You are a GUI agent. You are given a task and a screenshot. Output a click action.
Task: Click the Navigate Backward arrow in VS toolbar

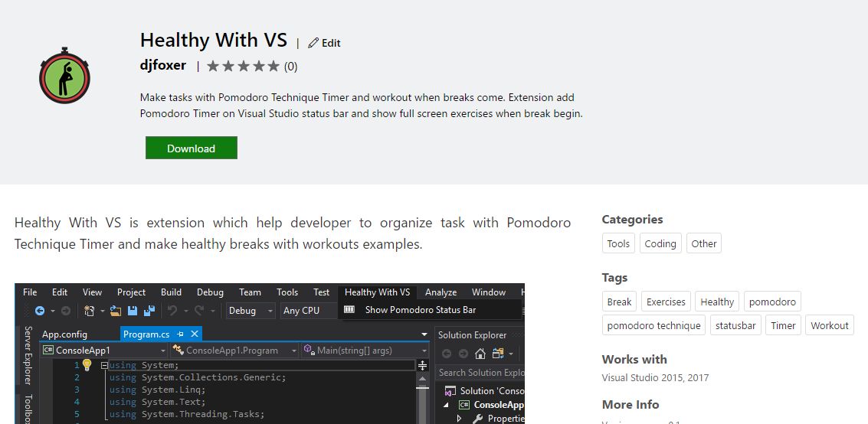click(x=40, y=311)
